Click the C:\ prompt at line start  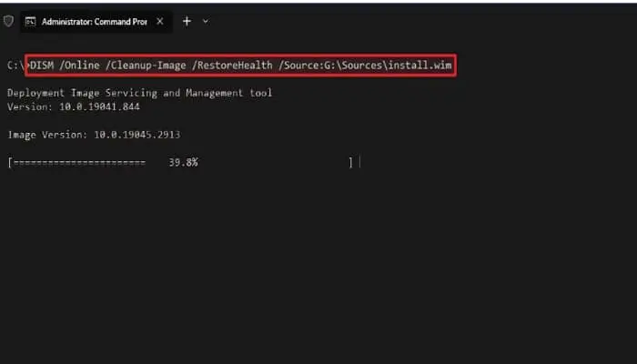(x=15, y=66)
